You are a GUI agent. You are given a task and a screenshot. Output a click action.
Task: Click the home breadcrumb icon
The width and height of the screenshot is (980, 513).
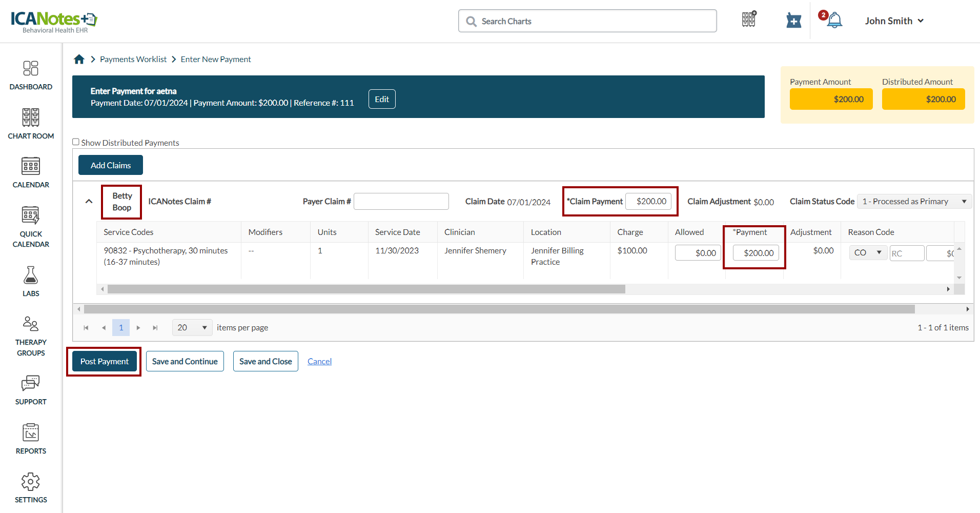(79, 60)
